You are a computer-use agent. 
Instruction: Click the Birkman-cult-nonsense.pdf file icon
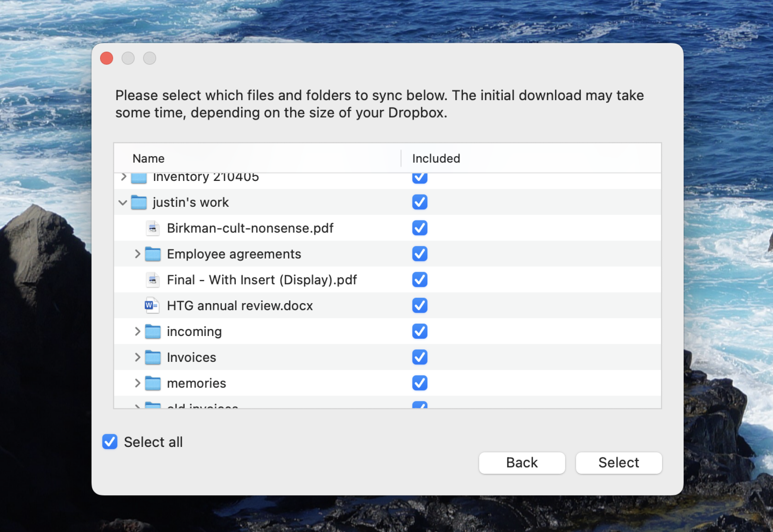click(x=153, y=228)
